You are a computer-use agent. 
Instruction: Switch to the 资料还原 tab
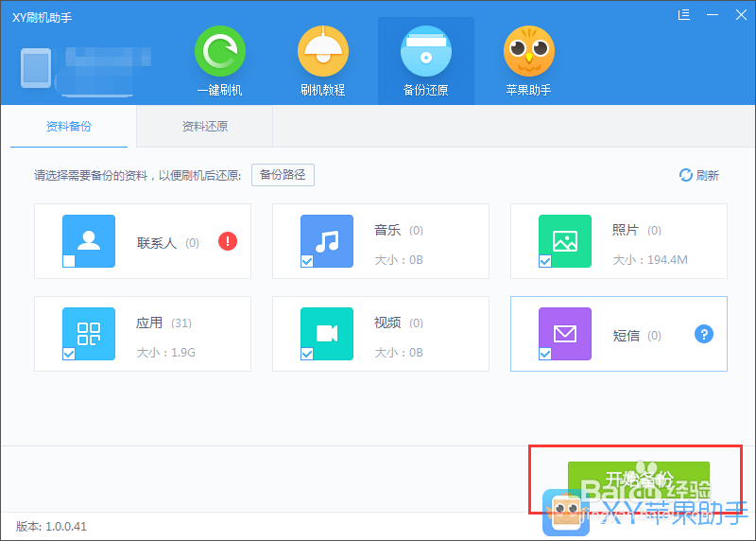coord(205,127)
